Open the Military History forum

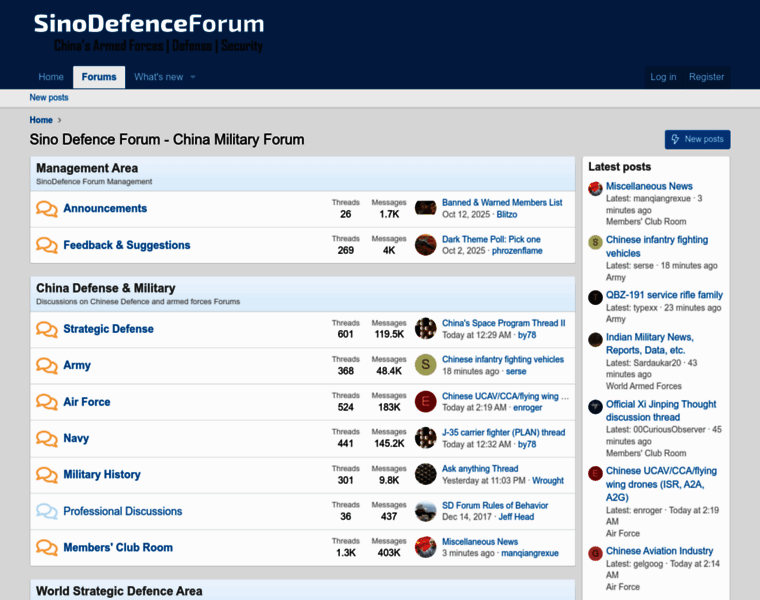[102, 474]
